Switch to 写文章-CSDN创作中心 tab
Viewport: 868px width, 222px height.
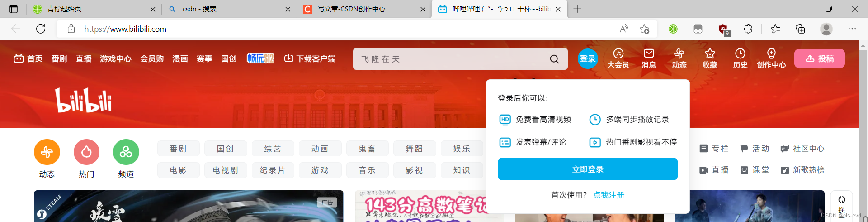(x=364, y=9)
